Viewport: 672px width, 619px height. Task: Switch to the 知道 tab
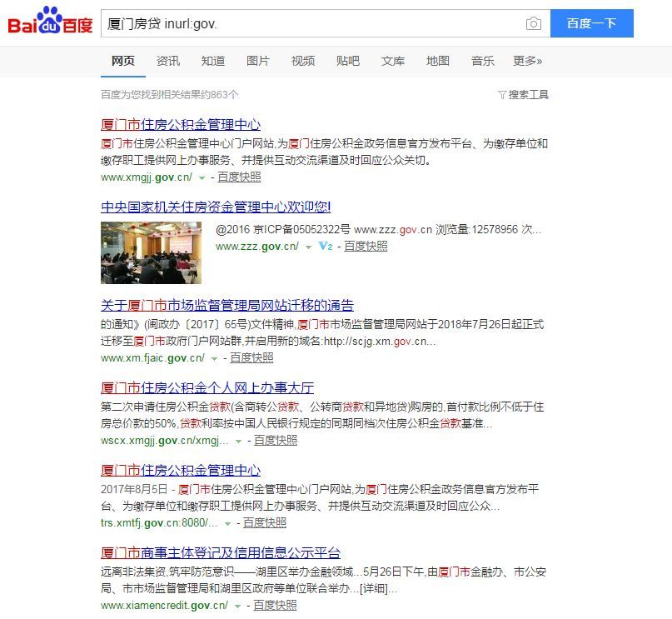[x=213, y=61]
